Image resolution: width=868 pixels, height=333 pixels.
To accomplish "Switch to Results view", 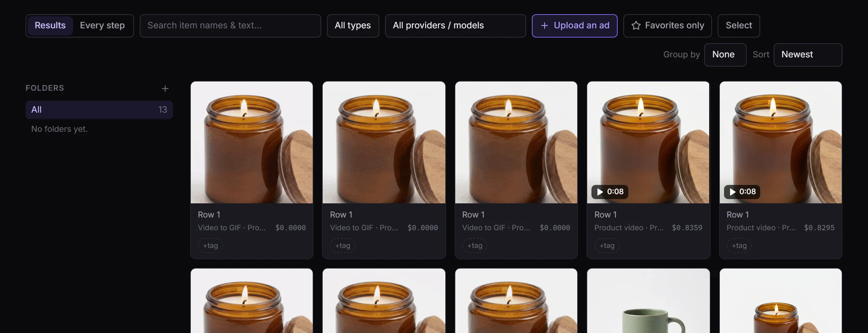I will (x=50, y=26).
